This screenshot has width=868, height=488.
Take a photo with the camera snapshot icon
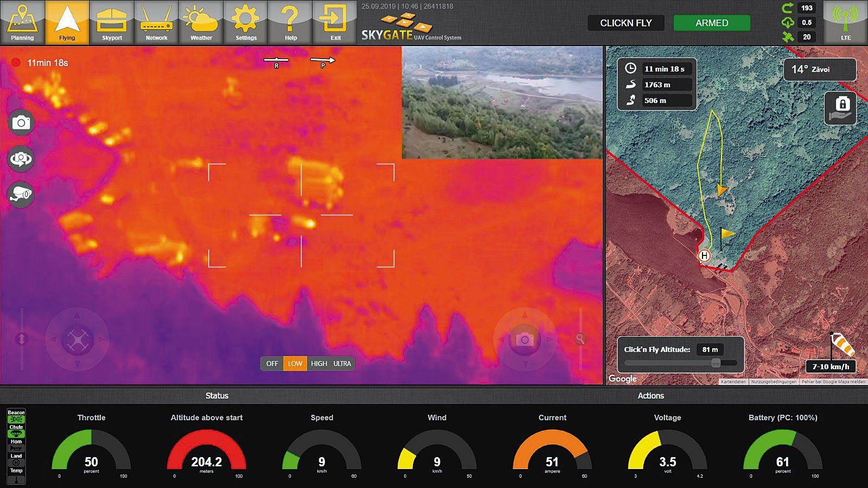[21, 123]
